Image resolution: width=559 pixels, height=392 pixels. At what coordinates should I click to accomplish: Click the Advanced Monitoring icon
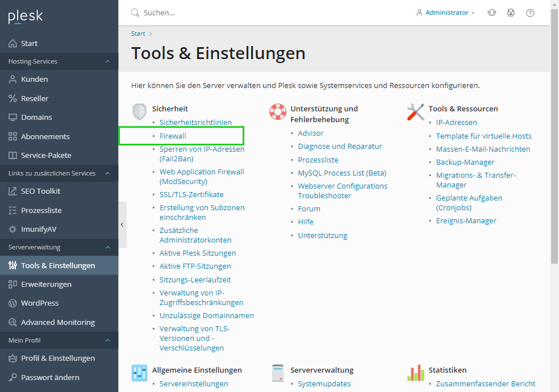(12, 322)
